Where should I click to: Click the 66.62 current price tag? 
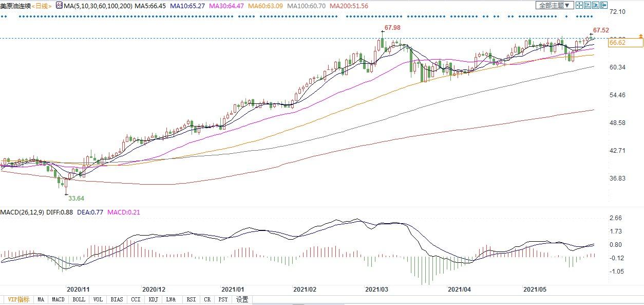point(616,43)
